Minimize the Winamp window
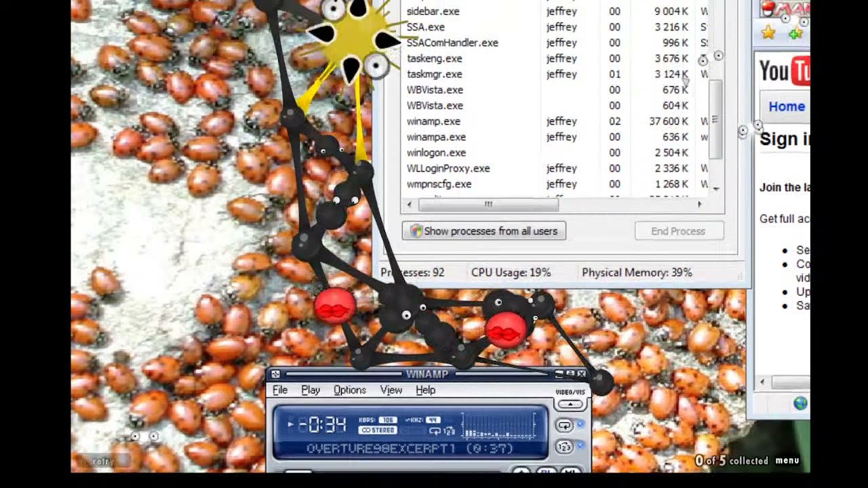 [559, 374]
